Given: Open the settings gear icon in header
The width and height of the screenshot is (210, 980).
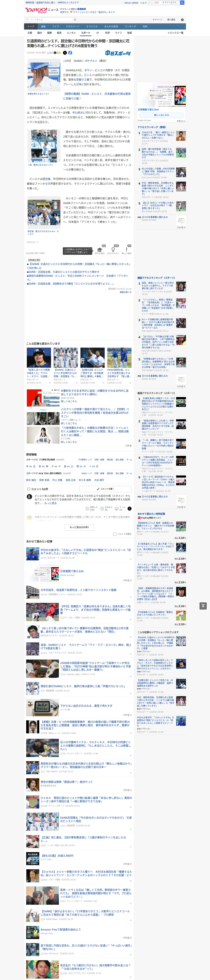Looking at the screenshot, I should coord(182,20).
